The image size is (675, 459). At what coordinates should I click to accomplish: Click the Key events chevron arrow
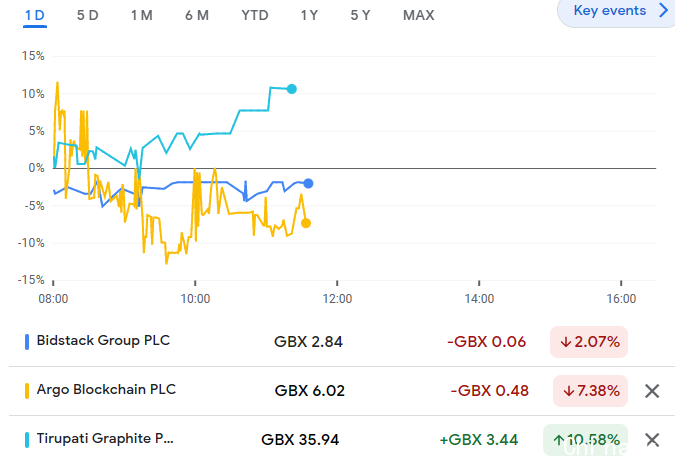[x=663, y=10]
